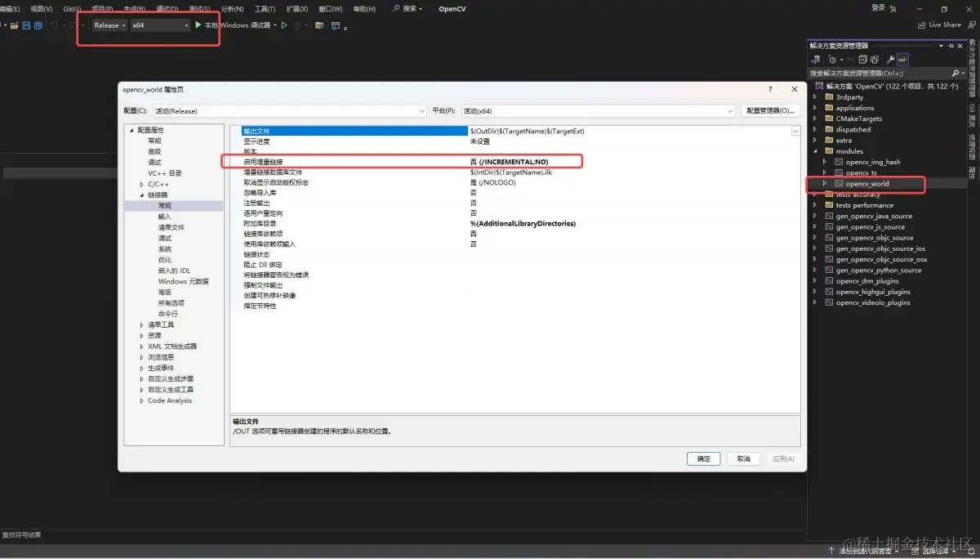Screen dimensions: 980x559
Task: Open 配置管理器 from the property page
Action: point(772,110)
